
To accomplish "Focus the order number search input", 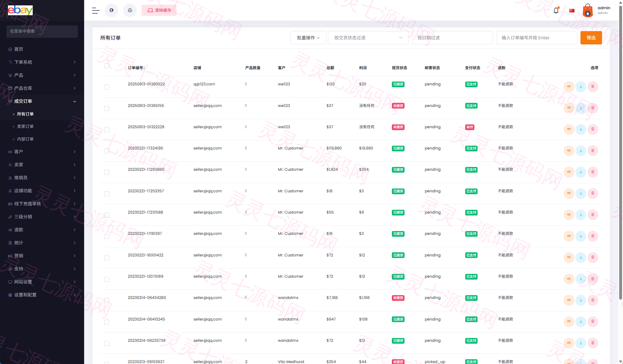I will 537,38.
